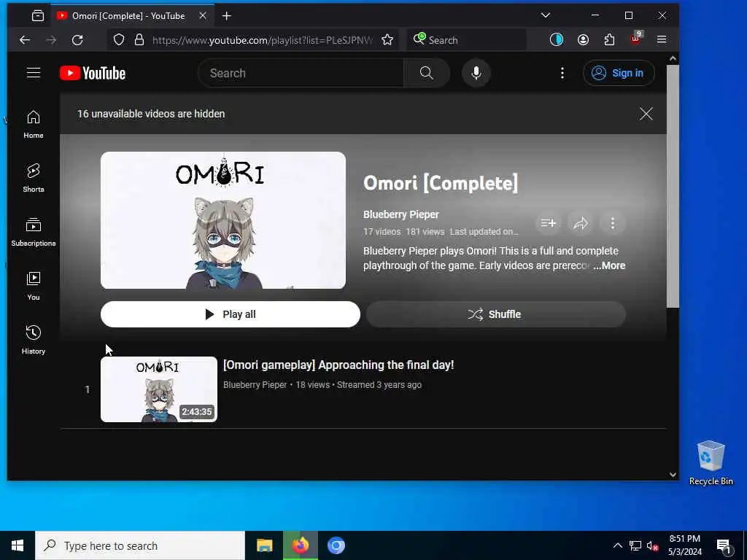The width and height of the screenshot is (747, 560).
Task: Open YouTube settings three-dot menu beside Sign in
Action: [x=562, y=73]
